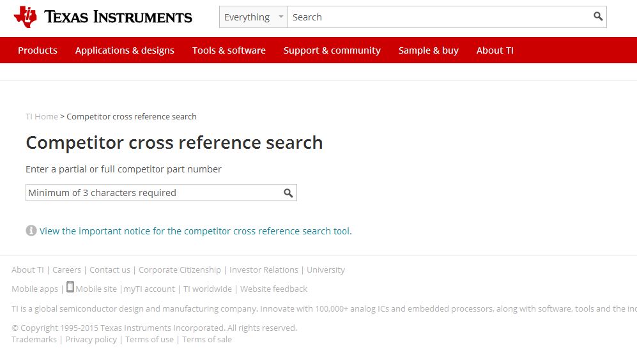The image size is (637, 364).
Task: Open Corporate Citizenship footer link
Action: point(180,269)
